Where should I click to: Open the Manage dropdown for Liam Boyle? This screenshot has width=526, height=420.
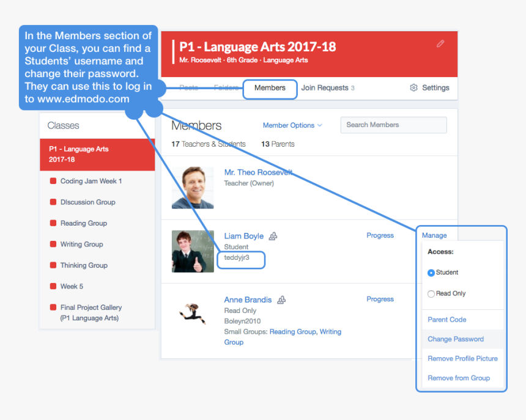point(434,235)
